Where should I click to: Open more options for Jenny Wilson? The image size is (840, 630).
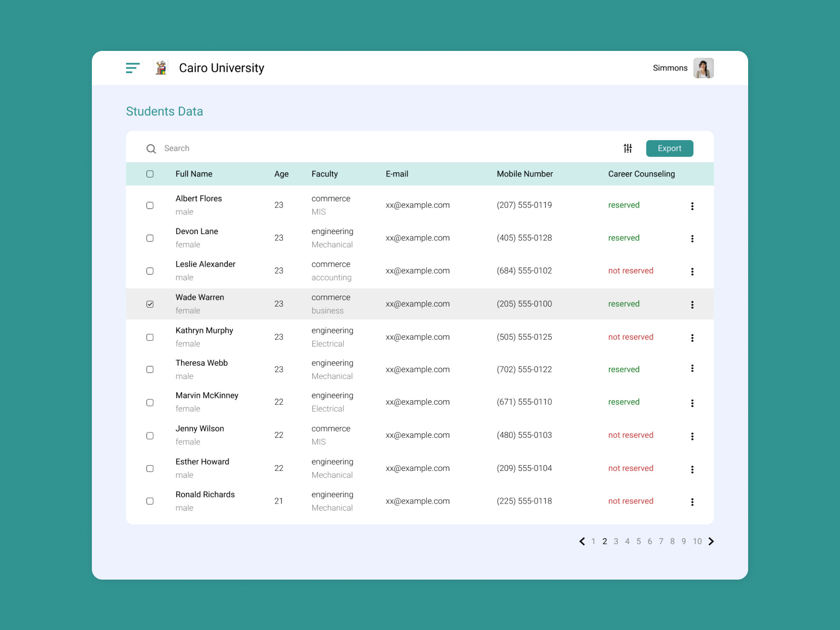[x=692, y=436]
